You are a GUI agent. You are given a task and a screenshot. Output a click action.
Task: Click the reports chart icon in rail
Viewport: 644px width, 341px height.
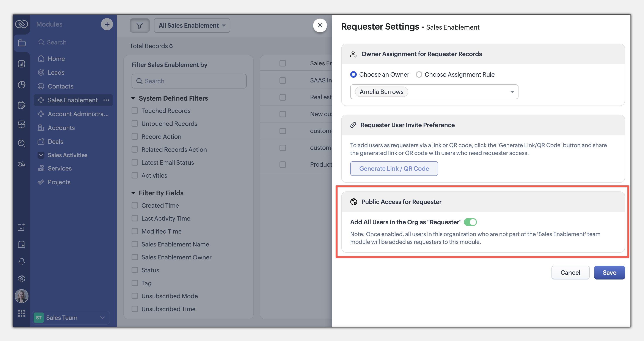[x=22, y=64]
